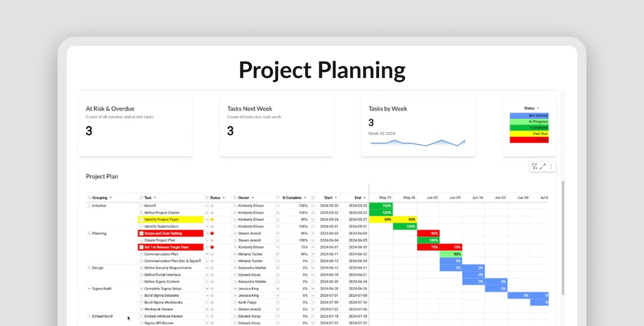This screenshot has width=644, height=326.
Task: Select the red Scope and Goal Setting cell
Action: [x=171, y=233]
